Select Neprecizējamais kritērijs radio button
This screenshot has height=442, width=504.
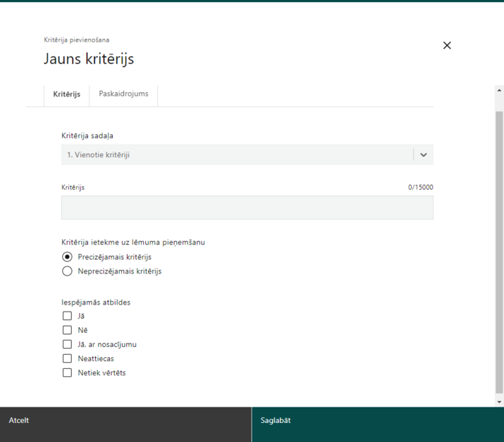[x=67, y=271]
